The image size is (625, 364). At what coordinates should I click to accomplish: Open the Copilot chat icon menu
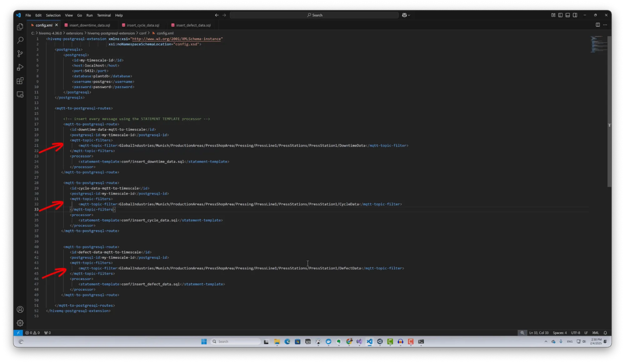(406, 15)
